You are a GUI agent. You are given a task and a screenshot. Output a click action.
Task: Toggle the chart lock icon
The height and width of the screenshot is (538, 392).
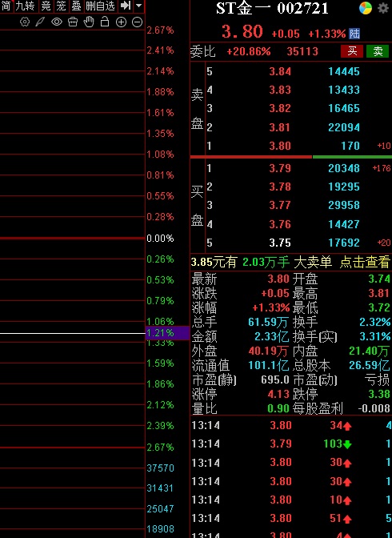coord(105,22)
